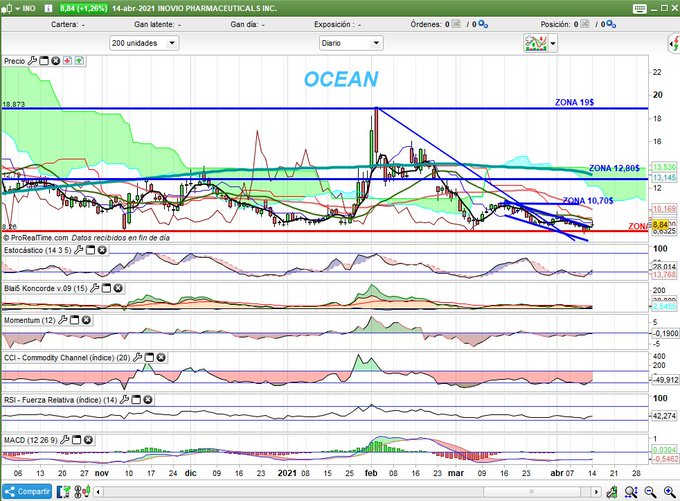Click the 8,84 (+1,26%) price badge

click(83, 8)
